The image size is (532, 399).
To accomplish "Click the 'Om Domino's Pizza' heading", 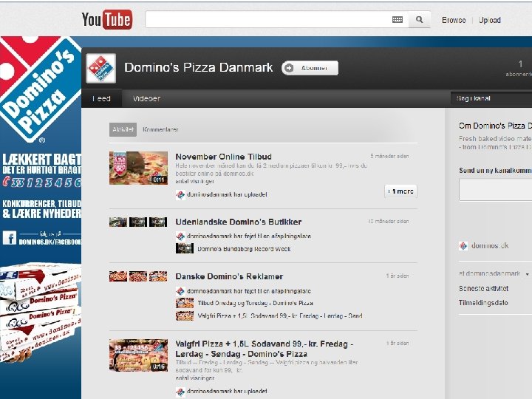I will pyautogui.click(x=495, y=126).
